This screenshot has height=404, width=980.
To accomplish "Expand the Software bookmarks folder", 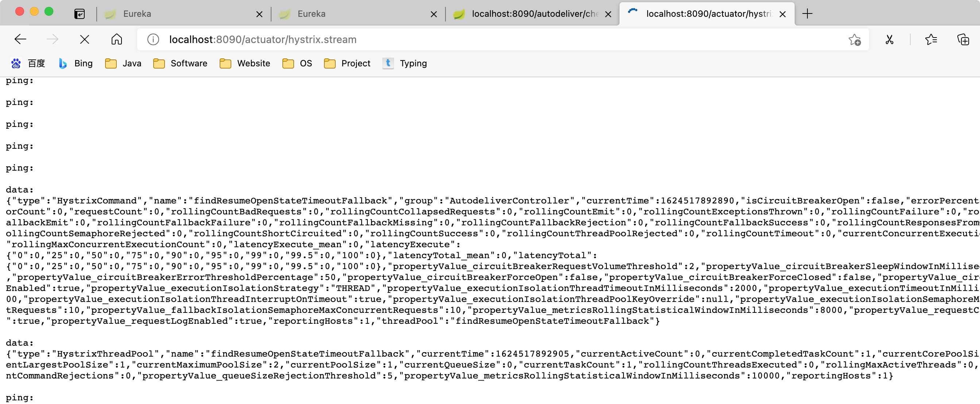I will (180, 63).
